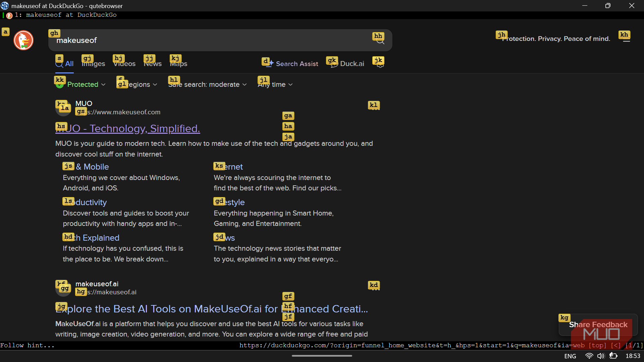Open MUO - Technology, Simplified link
This screenshot has width=644, height=362.
pos(128,128)
